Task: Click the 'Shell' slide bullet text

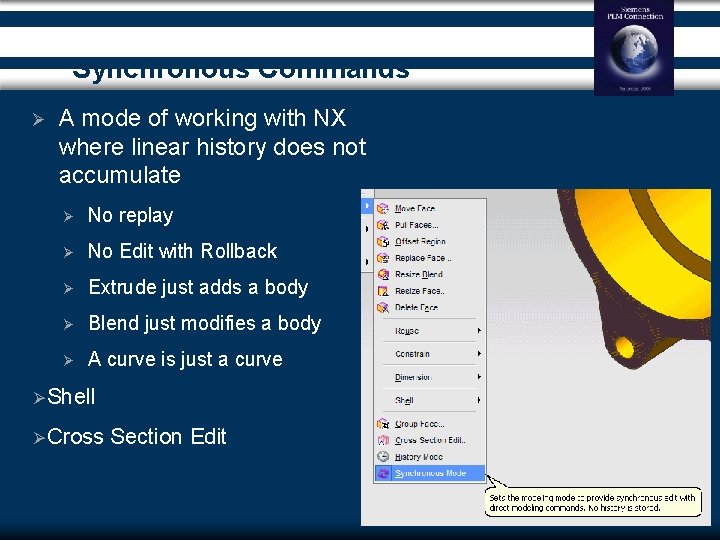Action: [71, 397]
